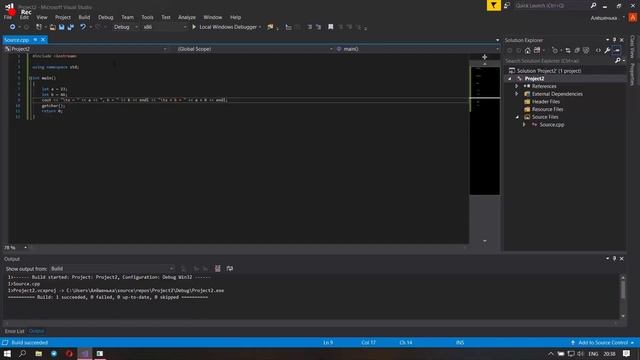Open the (Global Scope) dropdown
The image size is (640, 360).
click(x=254, y=49)
